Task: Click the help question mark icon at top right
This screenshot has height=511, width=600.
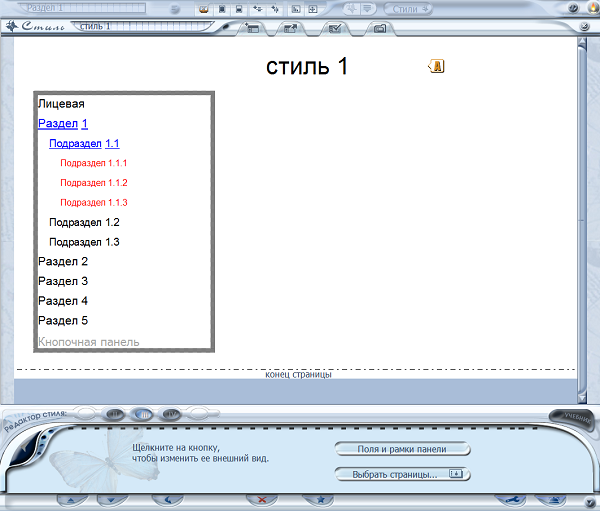Action: (x=575, y=8)
